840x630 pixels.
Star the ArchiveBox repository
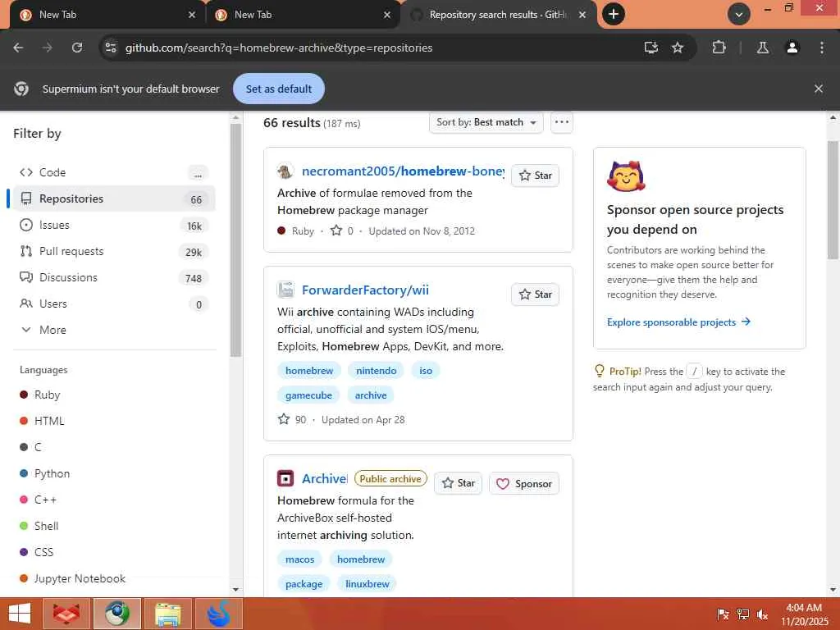pos(459,483)
